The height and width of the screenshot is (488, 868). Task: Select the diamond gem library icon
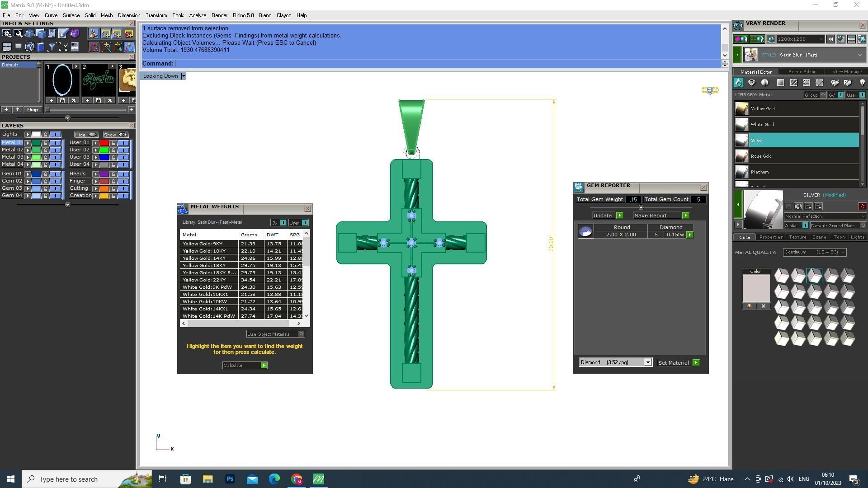pos(751,83)
